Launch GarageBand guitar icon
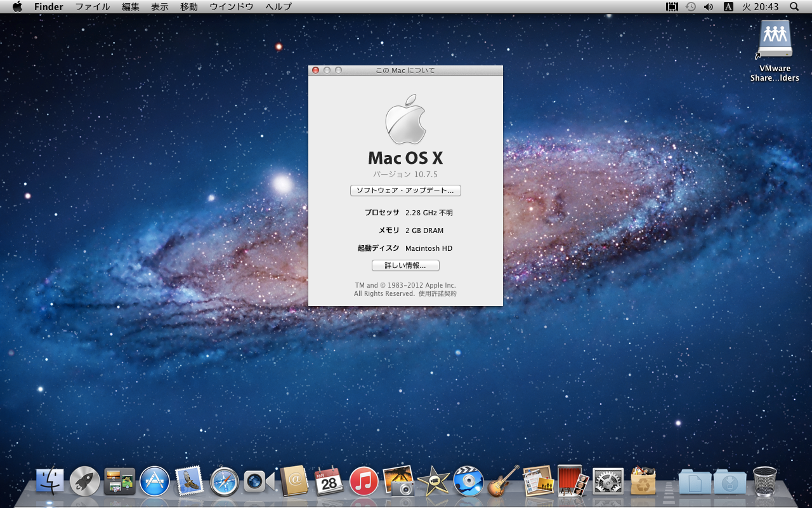Screen dimensions: 812x508 coord(503,481)
